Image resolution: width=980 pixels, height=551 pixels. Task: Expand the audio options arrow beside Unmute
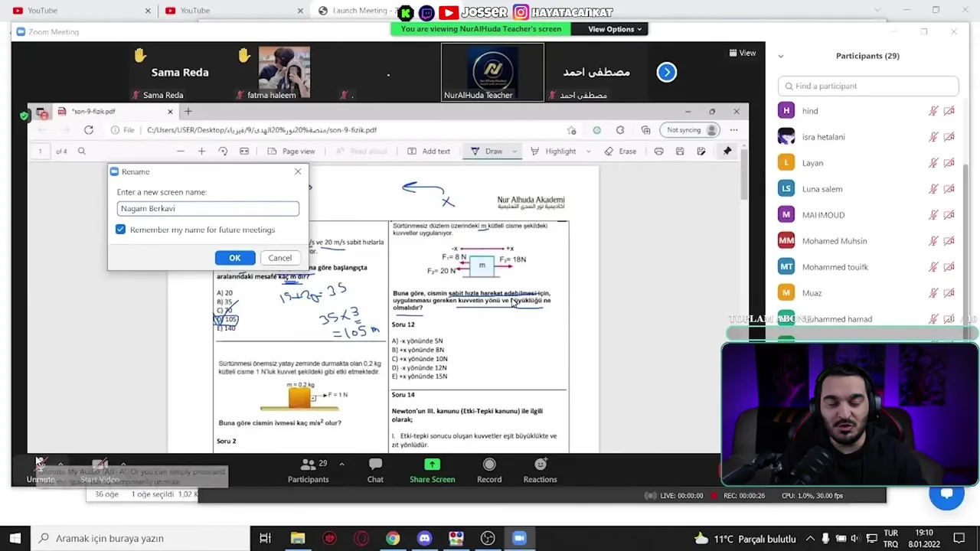62,464
